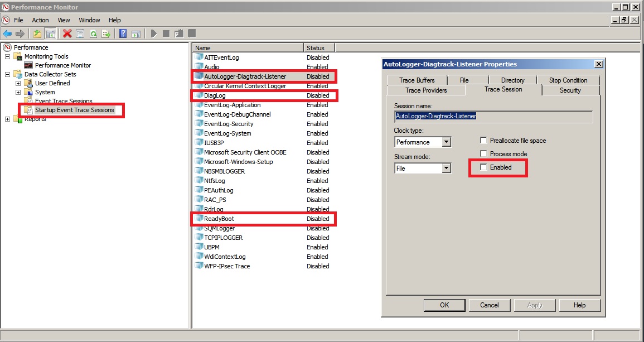Viewport: 644px width, 342px height.
Task: Tick the Enabled checkbox
Action: click(x=484, y=167)
